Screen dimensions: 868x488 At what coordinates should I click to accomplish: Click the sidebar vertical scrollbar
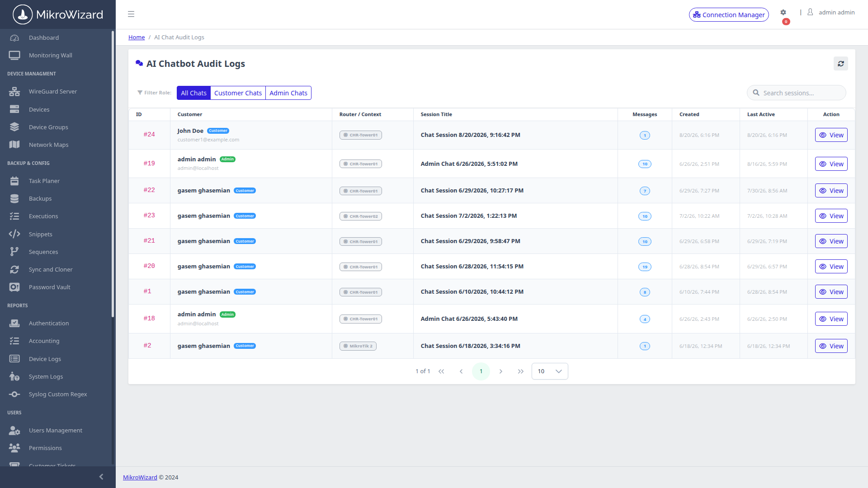(113, 174)
